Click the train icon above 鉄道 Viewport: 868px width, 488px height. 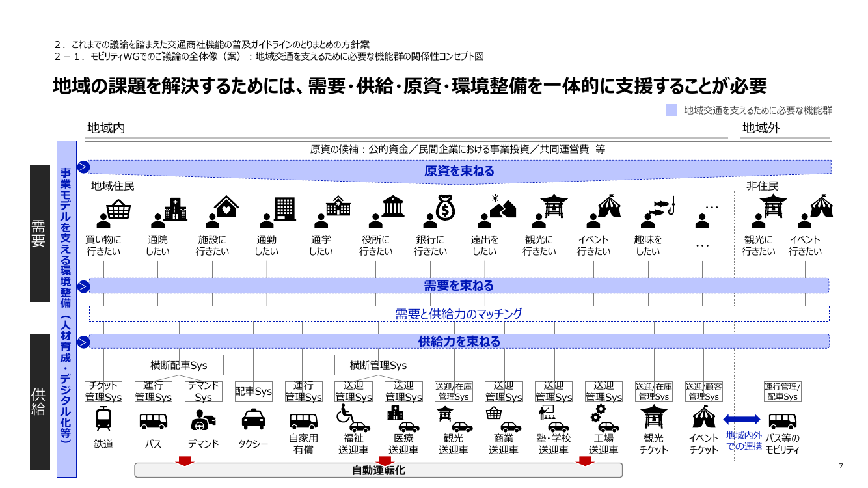pos(103,419)
